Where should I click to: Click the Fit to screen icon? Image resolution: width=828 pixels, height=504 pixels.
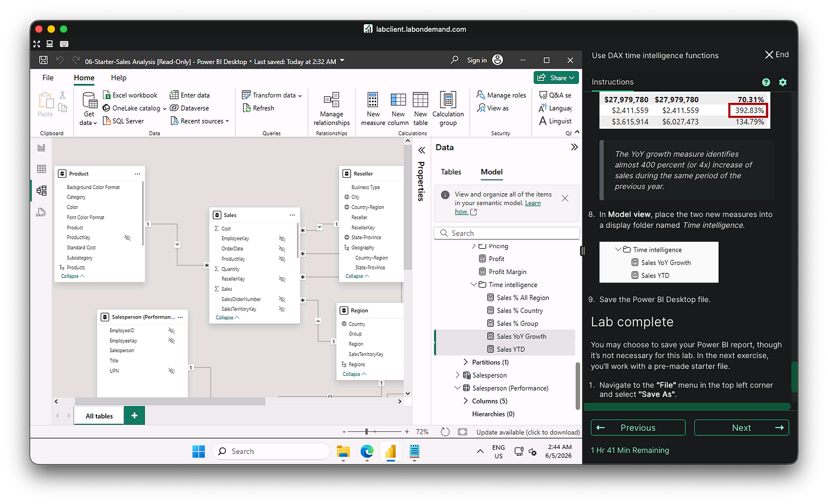pyautogui.click(x=462, y=432)
